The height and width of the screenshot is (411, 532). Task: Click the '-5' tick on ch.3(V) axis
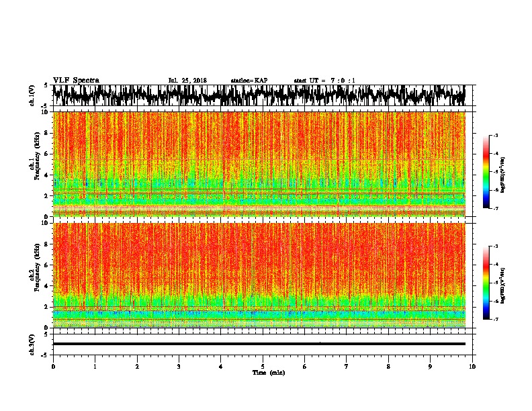45,355
